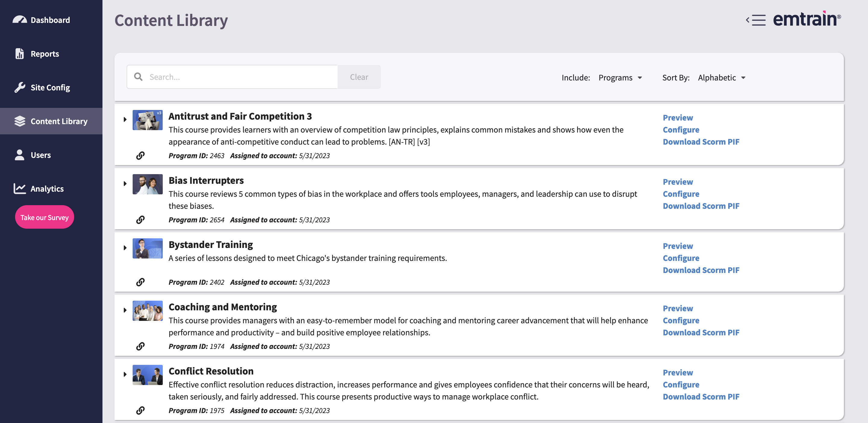Image resolution: width=868 pixels, height=423 pixels.
Task: Click chain link icon for Conflict Resolution
Action: pos(140,410)
